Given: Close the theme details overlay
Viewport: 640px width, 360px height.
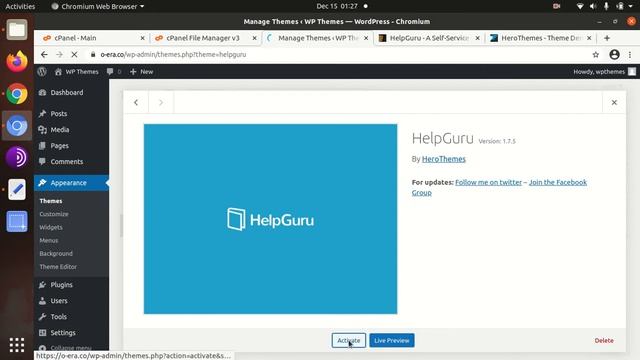Looking at the screenshot, I should pyautogui.click(x=614, y=102).
